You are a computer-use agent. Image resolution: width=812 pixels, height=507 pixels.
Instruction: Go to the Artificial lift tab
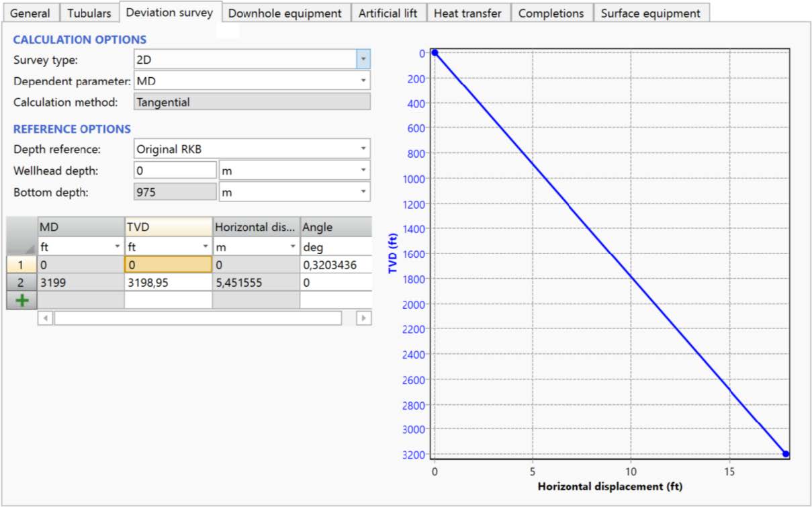[388, 13]
